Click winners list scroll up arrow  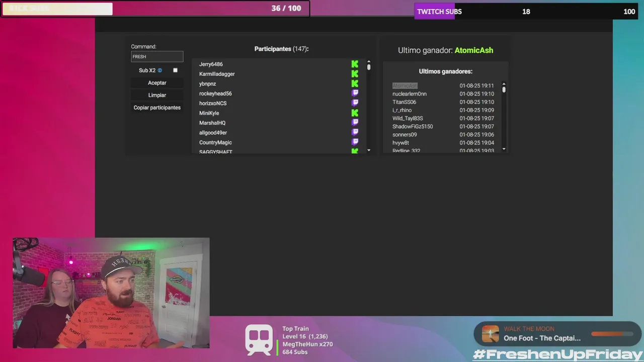click(504, 84)
